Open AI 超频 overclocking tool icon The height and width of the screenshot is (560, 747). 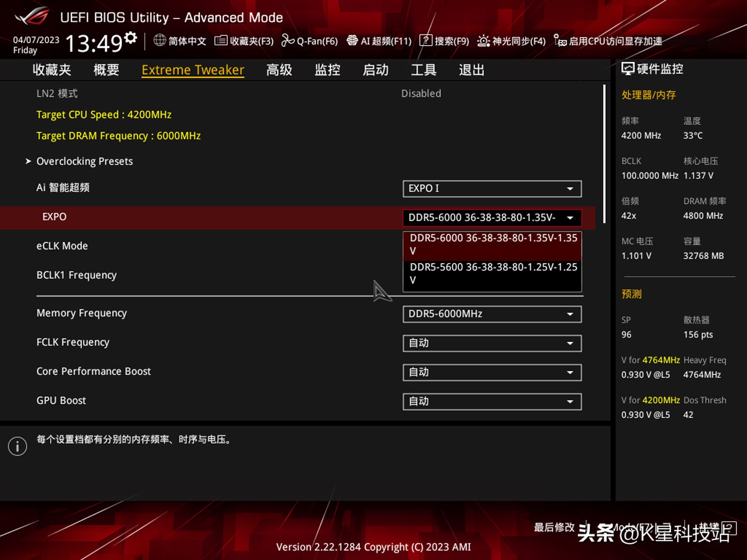pyautogui.click(x=352, y=41)
